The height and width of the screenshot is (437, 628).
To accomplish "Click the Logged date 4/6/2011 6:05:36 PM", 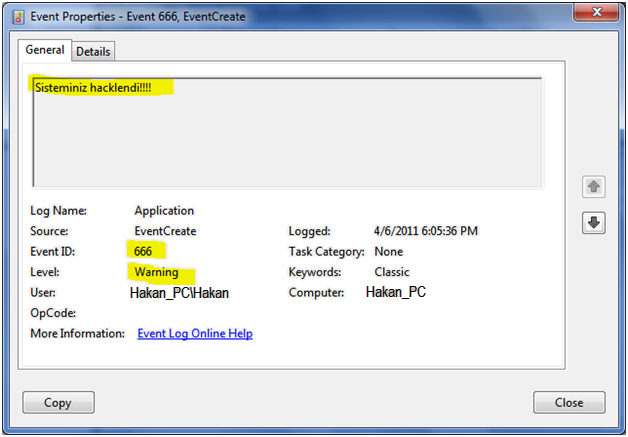I will click(426, 231).
